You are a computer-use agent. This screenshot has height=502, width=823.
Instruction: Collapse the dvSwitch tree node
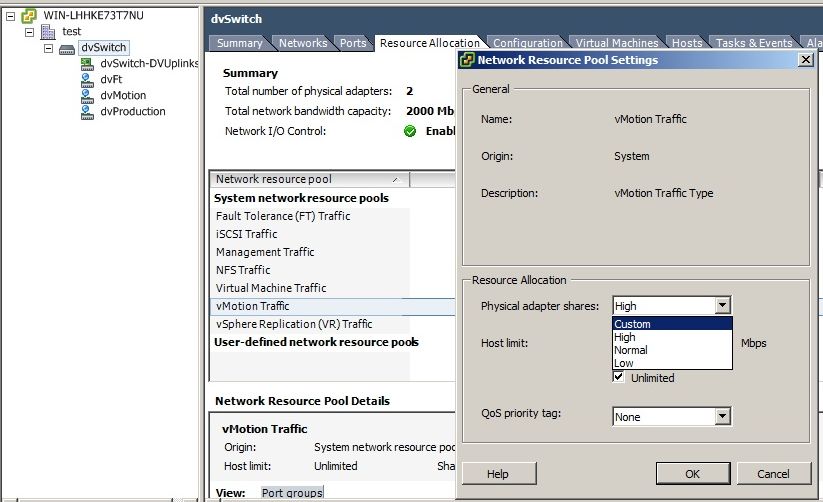[x=49, y=48]
